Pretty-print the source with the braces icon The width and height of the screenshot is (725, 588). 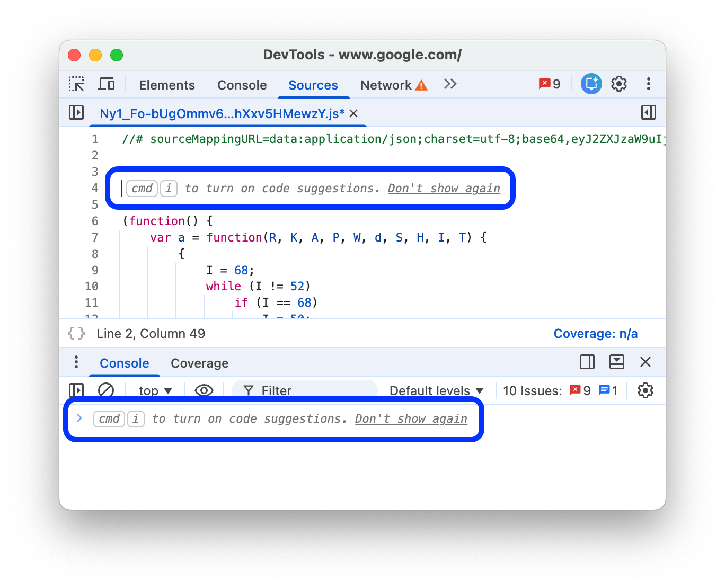pos(75,333)
